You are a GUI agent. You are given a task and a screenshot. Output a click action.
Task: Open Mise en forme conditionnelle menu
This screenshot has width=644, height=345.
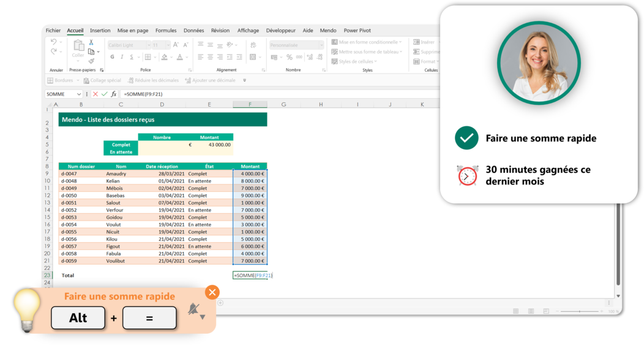click(367, 42)
